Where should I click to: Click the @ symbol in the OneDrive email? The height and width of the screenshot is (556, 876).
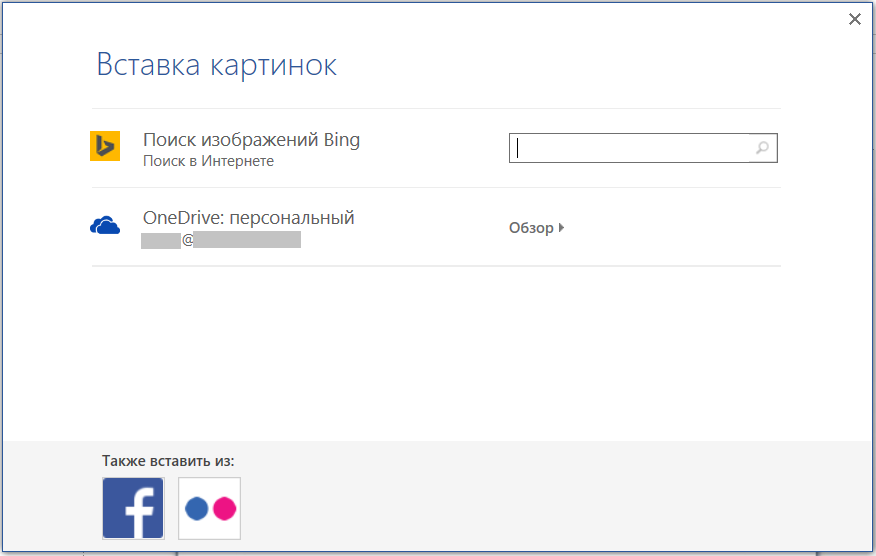coord(187,240)
